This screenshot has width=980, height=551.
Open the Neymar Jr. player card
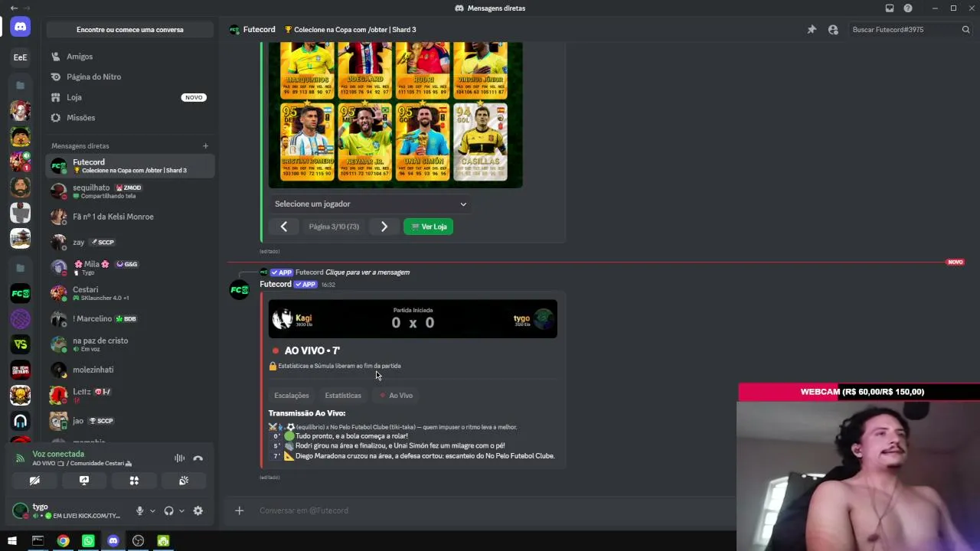pyautogui.click(x=365, y=143)
